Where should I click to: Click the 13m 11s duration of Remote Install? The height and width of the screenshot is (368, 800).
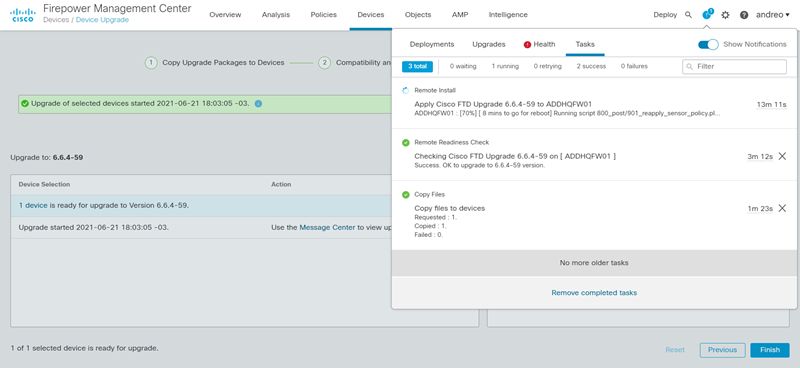(771, 105)
